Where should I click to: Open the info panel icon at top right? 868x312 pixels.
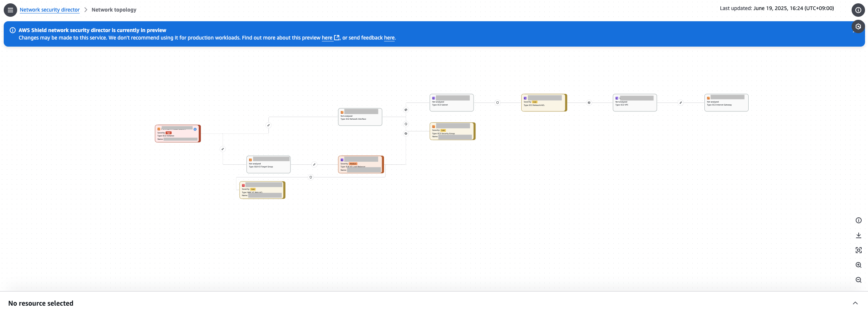pos(858,10)
